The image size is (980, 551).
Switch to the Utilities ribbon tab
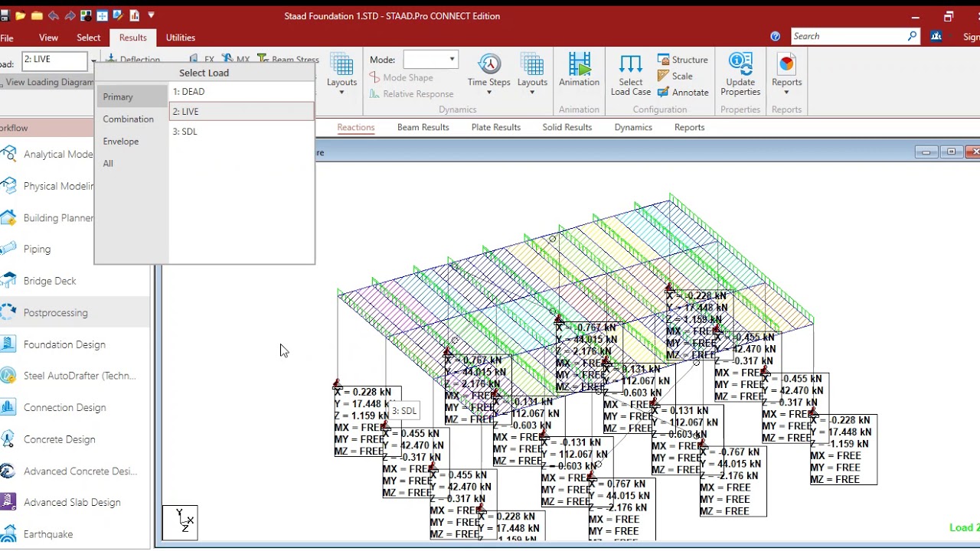[181, 37]
